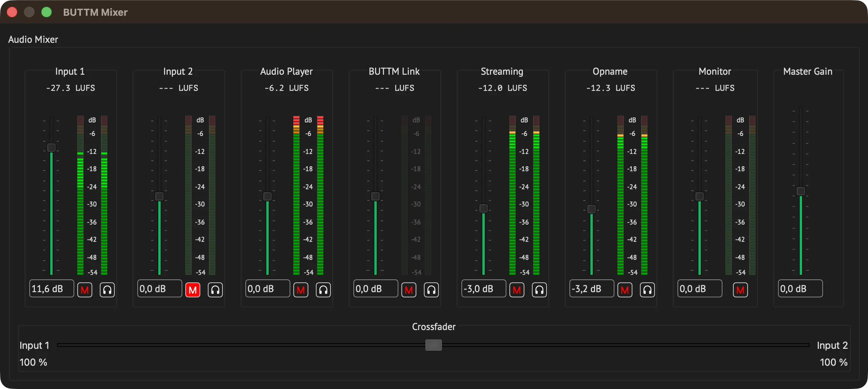The height and width of the screenshot is (389, 868).
Task: Enable headphone cue for BUTTM Link
Action: [x=431, y=290]
